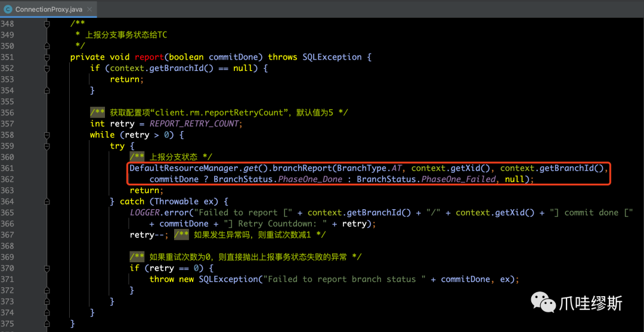Click line number 351 in the gutter

7,57
